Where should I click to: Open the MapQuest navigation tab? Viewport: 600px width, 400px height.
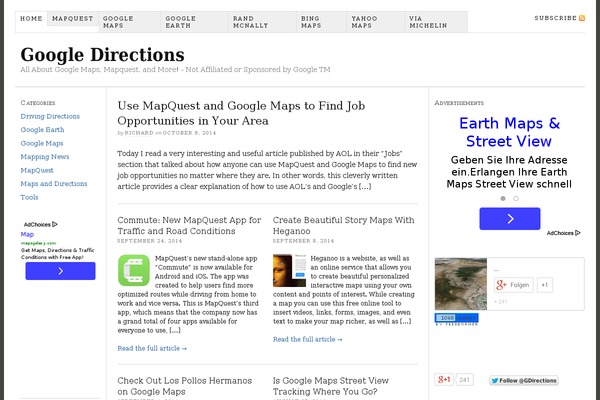pyautogui.click(x=72, y=19)
